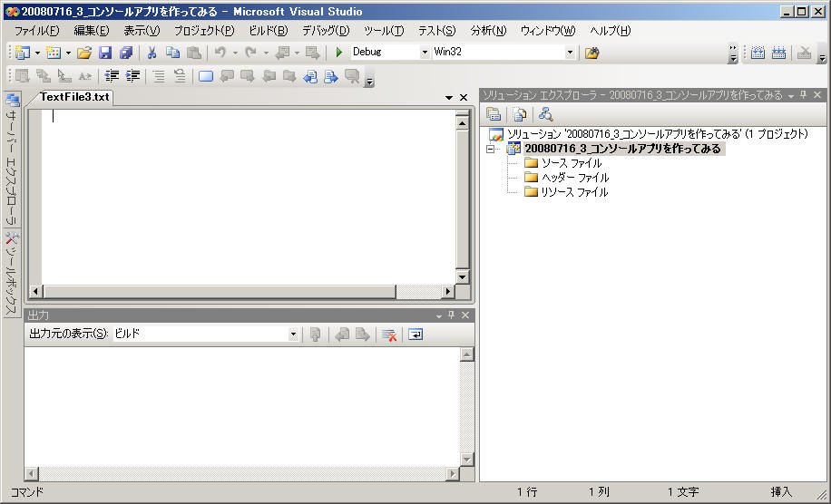Open the ビルド(B) menu

[x=268, y=31]
